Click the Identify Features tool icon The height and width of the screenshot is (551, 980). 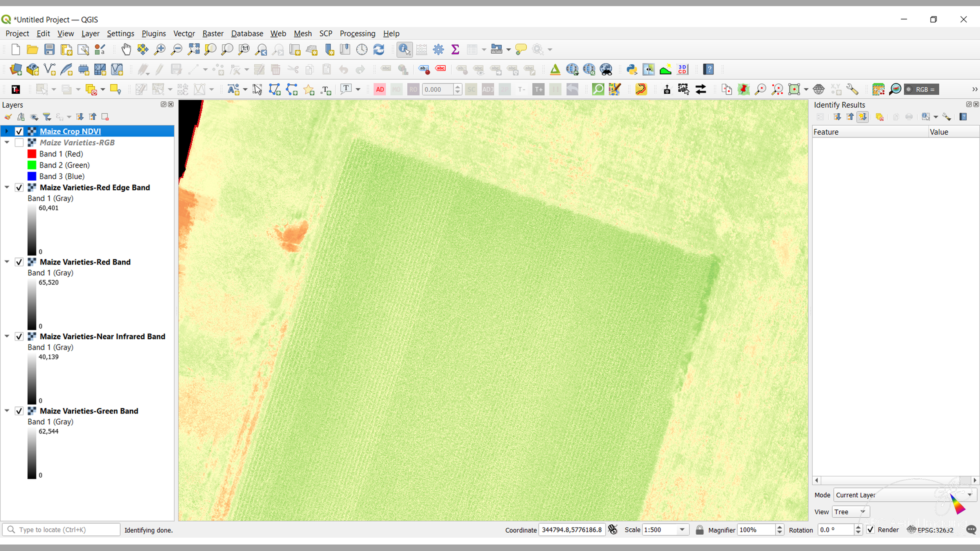[x=404, y=49]
